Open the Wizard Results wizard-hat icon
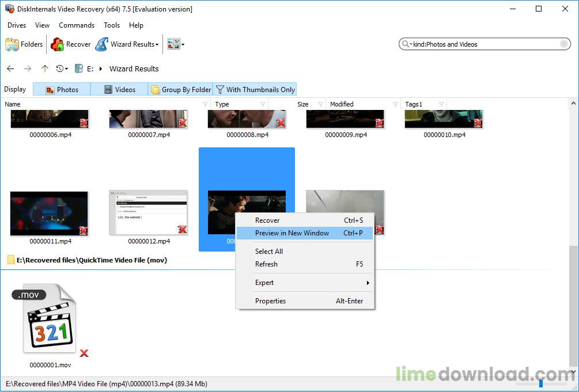This screenshot has width=579, height=392. [x=102, y=44]
